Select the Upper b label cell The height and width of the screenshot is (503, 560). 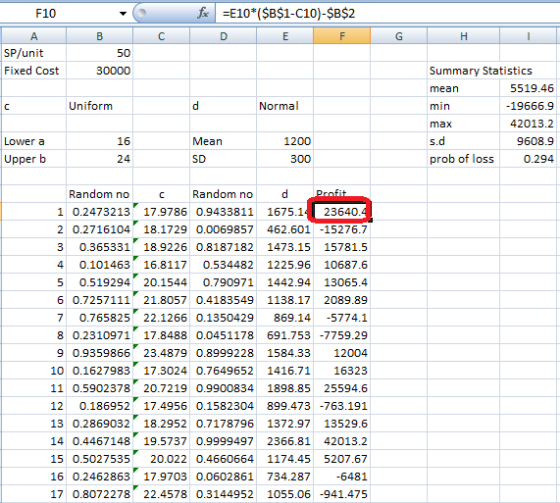34,159
